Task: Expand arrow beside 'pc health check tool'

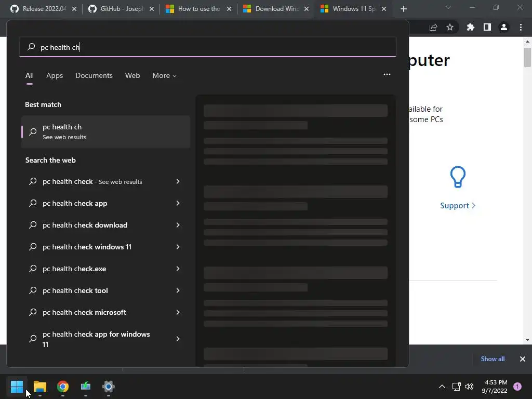Action: 178,290
